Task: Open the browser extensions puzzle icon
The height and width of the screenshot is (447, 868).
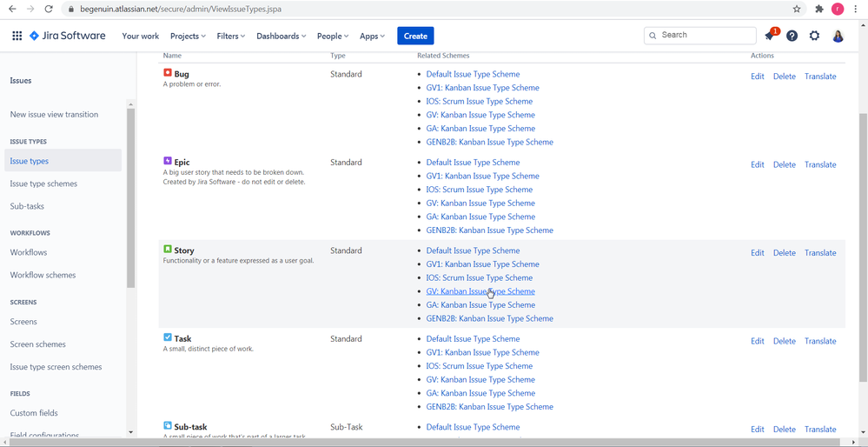Action: (x=819, y=9)
